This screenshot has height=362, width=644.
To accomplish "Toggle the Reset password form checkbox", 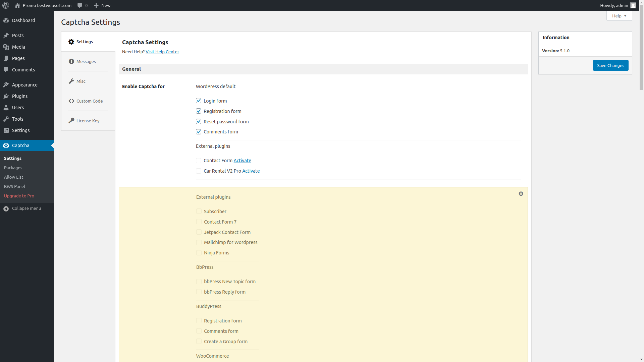I will (x=199, y=122).
